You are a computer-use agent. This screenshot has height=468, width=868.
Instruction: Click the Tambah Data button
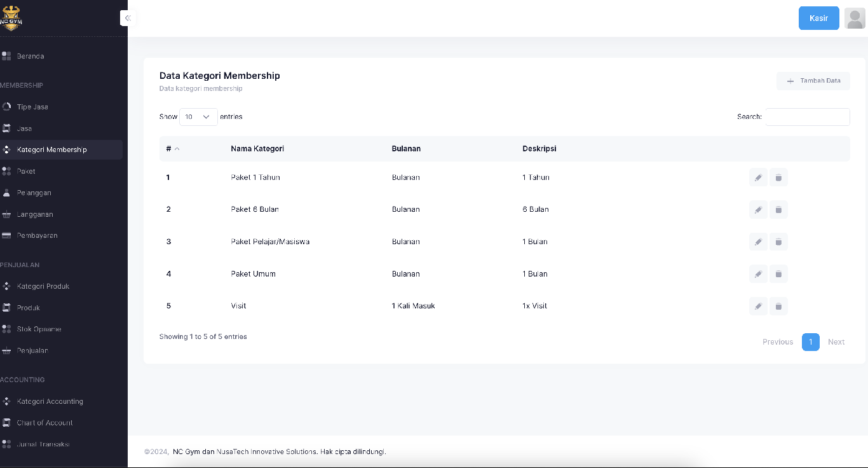pos(813,81)
